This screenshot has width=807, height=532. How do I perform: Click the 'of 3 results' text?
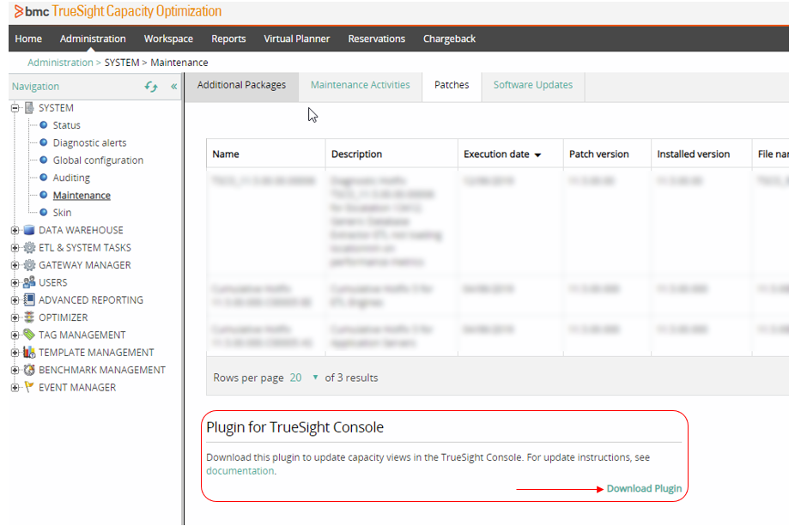351,378
